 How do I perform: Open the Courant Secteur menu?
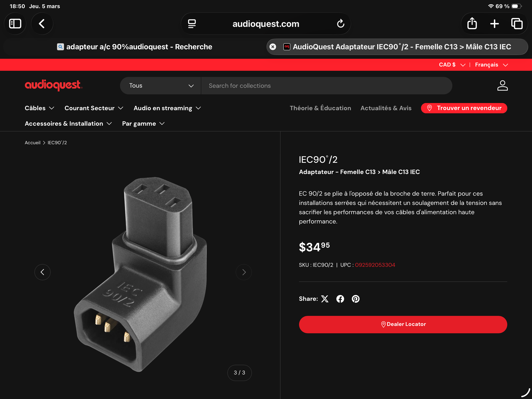[94, 108]
